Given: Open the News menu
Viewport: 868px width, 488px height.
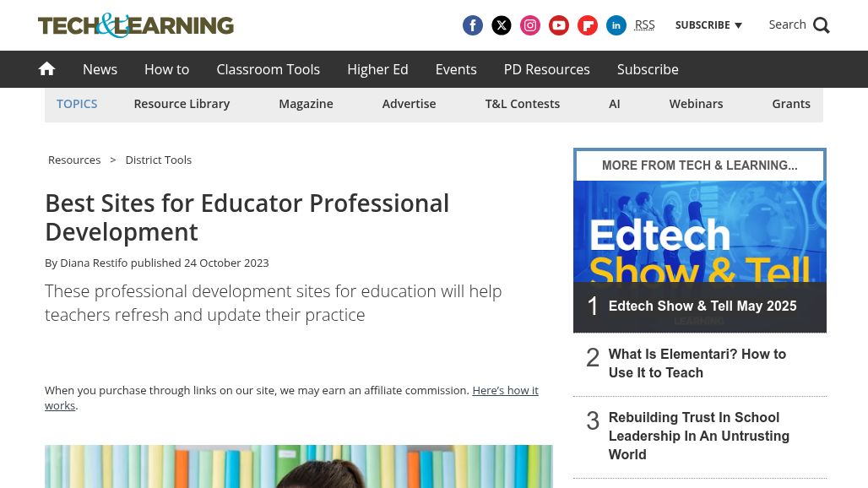Looking at the screenshot, I should (100, 69).
